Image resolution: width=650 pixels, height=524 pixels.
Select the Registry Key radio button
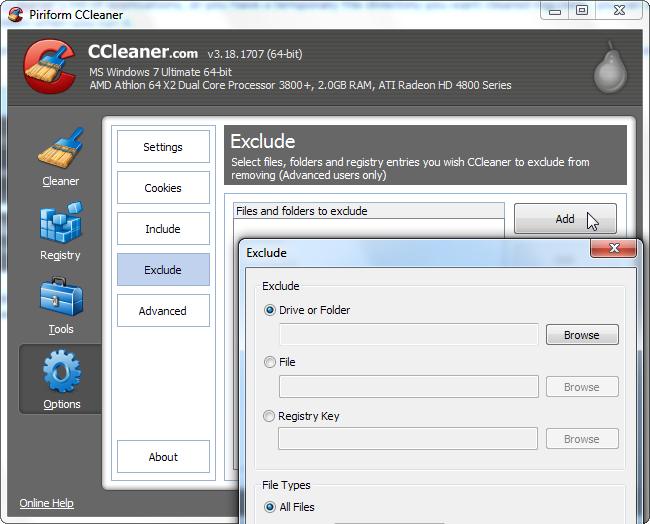(269, 416)
